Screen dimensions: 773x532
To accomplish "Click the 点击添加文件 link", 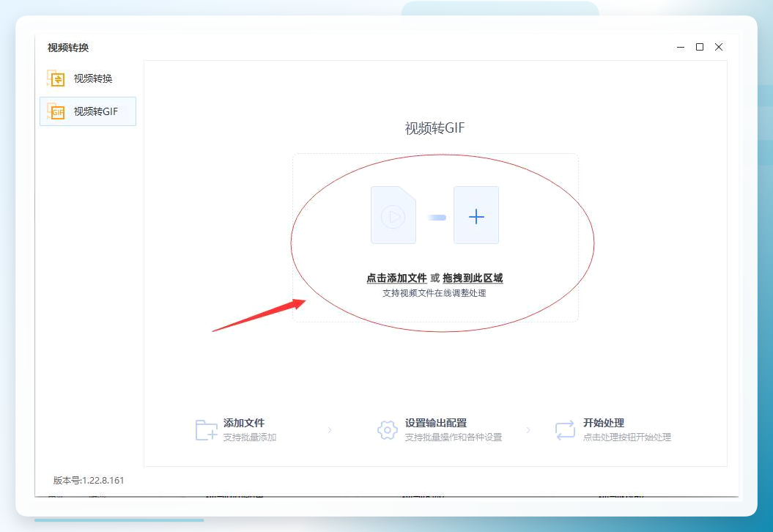I will click(396, 278).
